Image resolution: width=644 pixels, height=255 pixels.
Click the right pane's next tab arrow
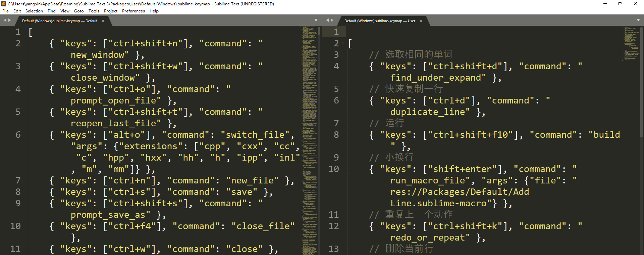click(x=332, y=20)
